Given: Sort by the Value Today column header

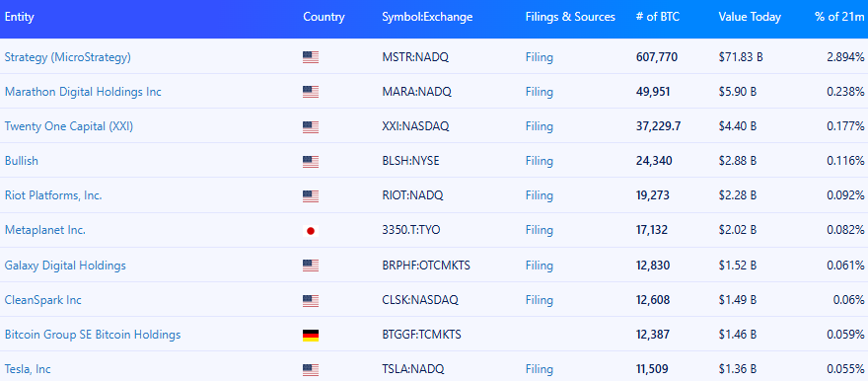Looking at the screenshot, I should [x=750, y=17].
